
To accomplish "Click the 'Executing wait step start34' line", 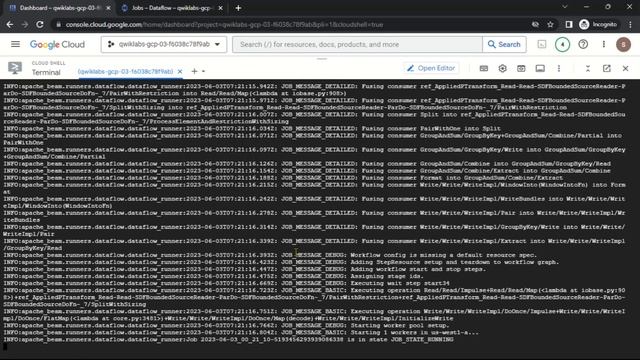I will click(227, 283).
